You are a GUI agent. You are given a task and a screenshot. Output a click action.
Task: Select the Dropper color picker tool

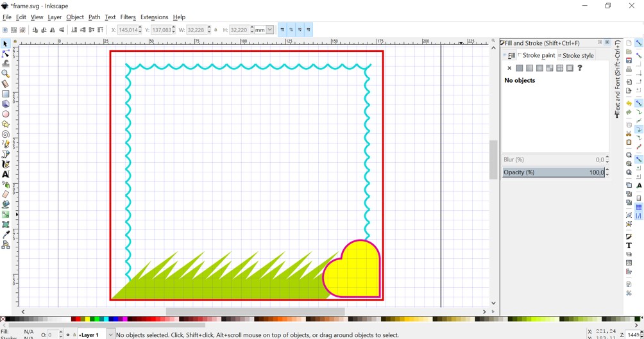pyautogui.click(x=5, y=235)
